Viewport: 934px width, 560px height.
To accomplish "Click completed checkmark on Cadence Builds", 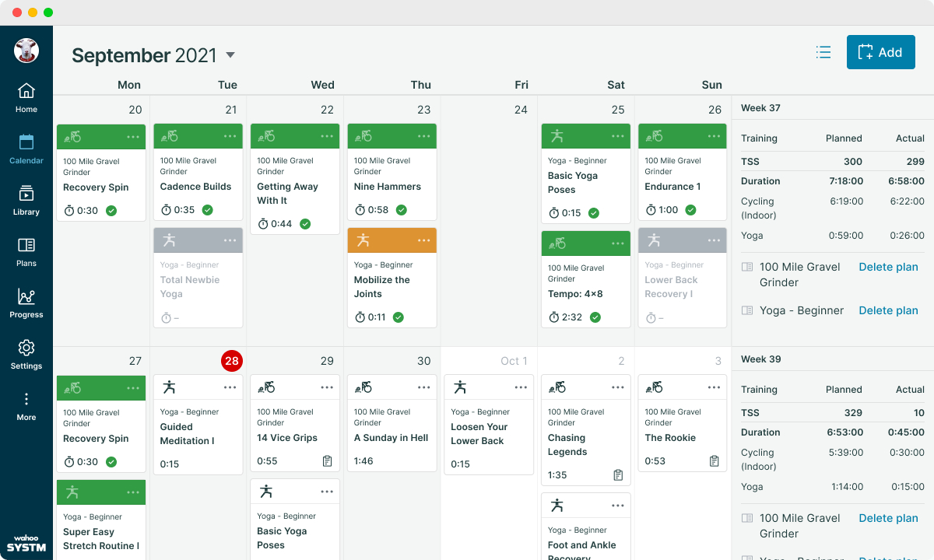I will (x=208, y=210).
